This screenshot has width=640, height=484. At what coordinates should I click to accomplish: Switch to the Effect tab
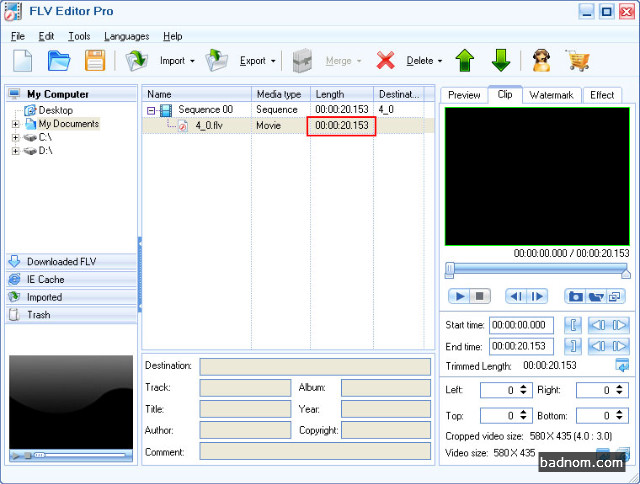point(602,95)
